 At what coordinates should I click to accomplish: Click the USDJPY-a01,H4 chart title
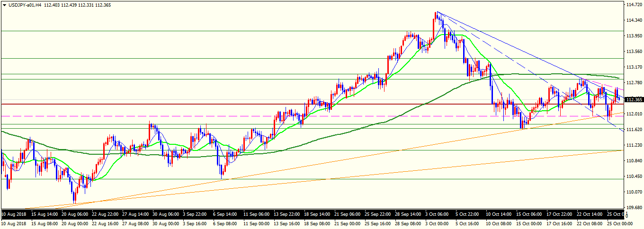[24, 5]
